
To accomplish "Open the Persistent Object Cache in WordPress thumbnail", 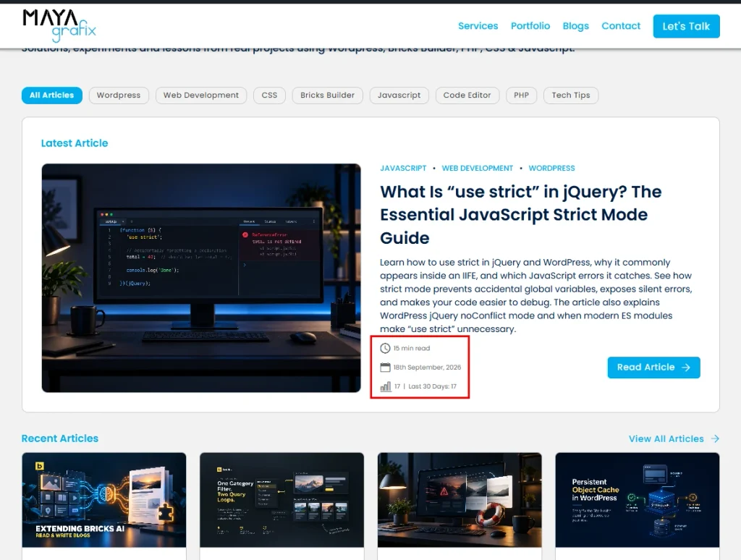I will click(638, 500).
